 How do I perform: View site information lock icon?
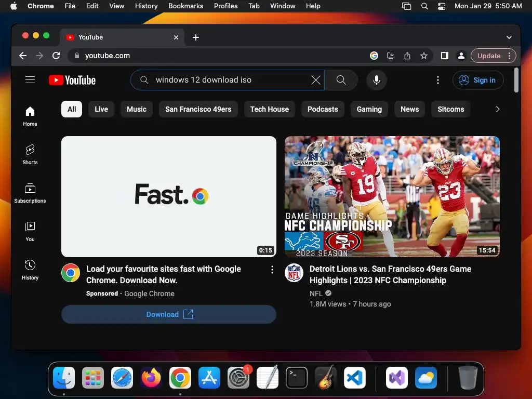tap(77, 56)
